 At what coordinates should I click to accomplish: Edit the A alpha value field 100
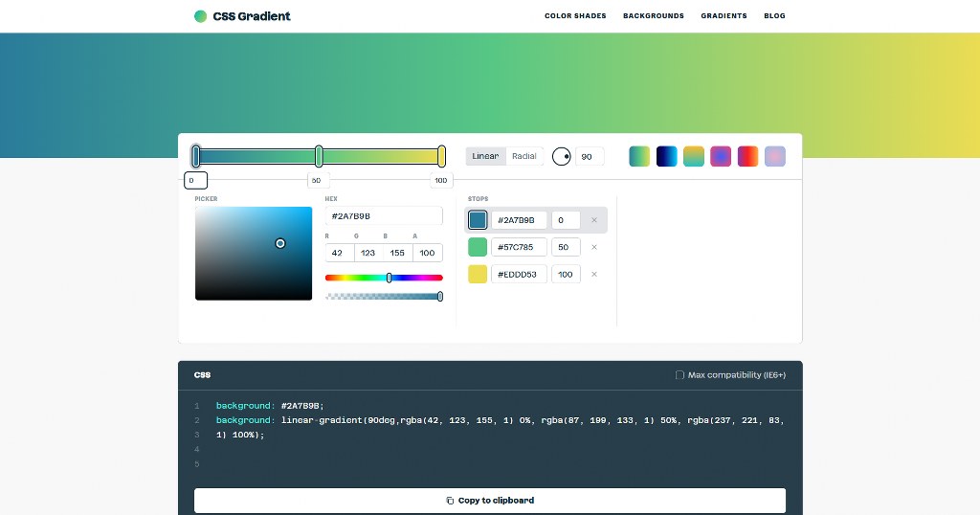(428, 253)
